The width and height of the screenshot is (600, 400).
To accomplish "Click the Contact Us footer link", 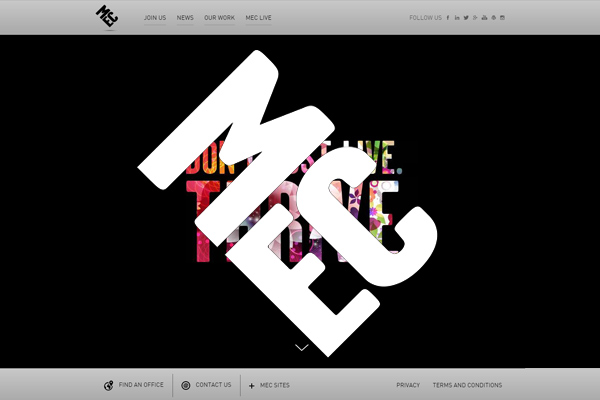I will click(214, 385).
